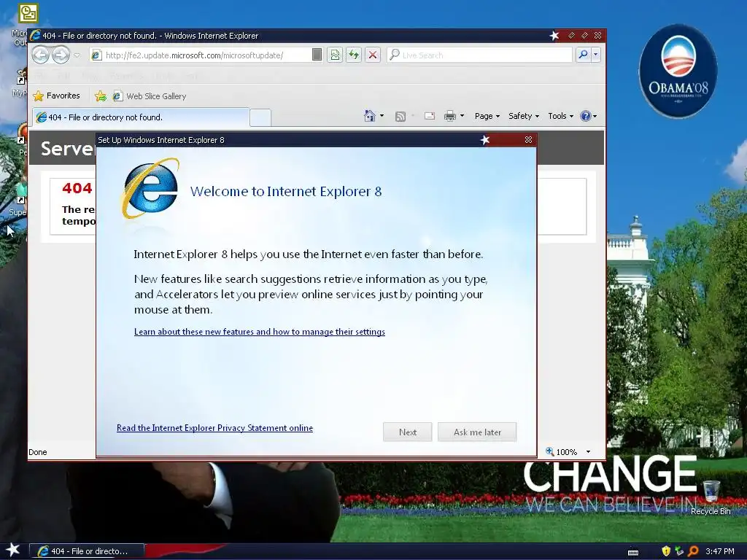The height and width of the screenshot is (560, 747).
Task: Switch to the 404 - File or directo... taskbar button
Action: 87,551
